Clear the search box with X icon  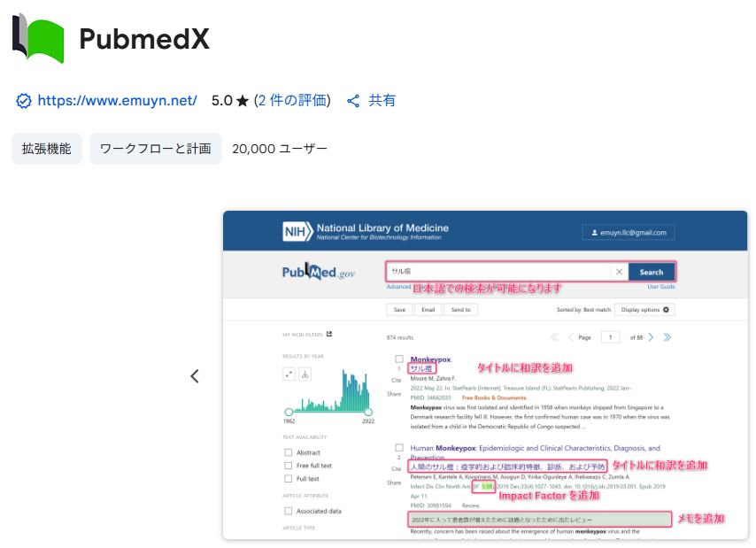619,272
